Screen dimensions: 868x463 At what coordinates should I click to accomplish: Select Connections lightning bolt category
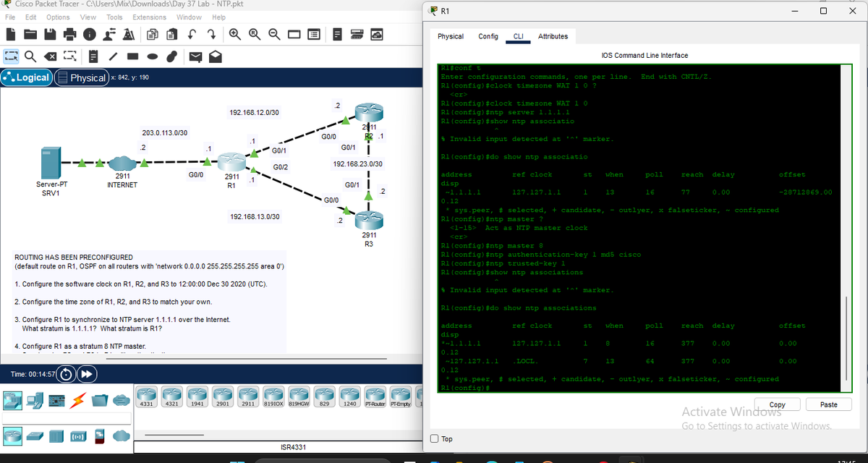pos(77,399)
